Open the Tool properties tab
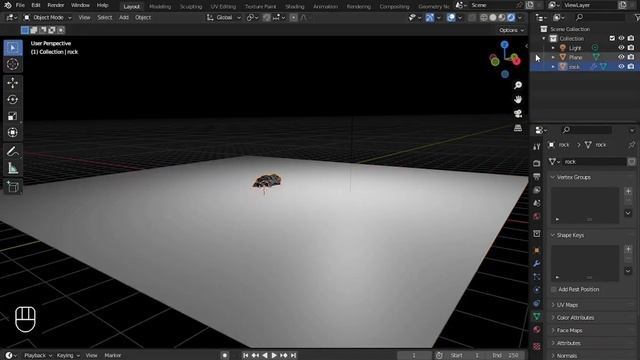640x360 pixels. coord(537,147)
